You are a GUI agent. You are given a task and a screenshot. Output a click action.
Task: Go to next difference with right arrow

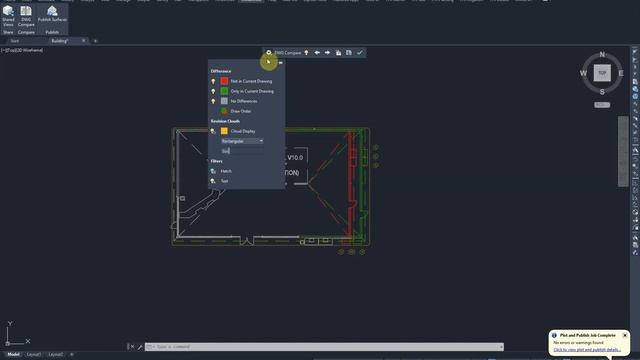(327, 53)
